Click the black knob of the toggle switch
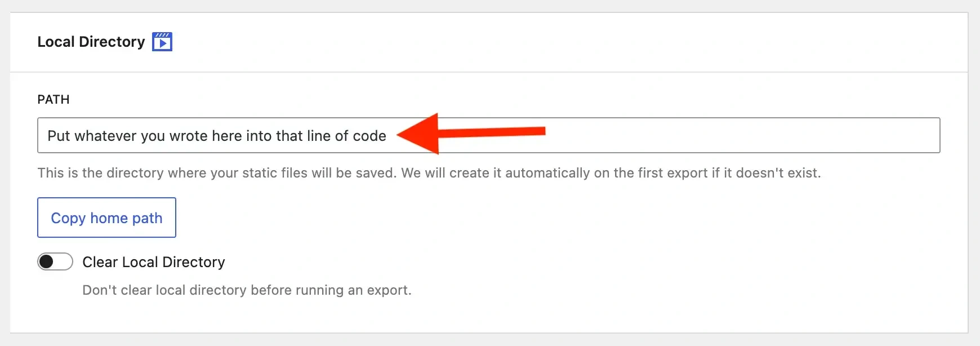This screenshot has height=346, width=980. pyautogui.click(x=46, y=262)
